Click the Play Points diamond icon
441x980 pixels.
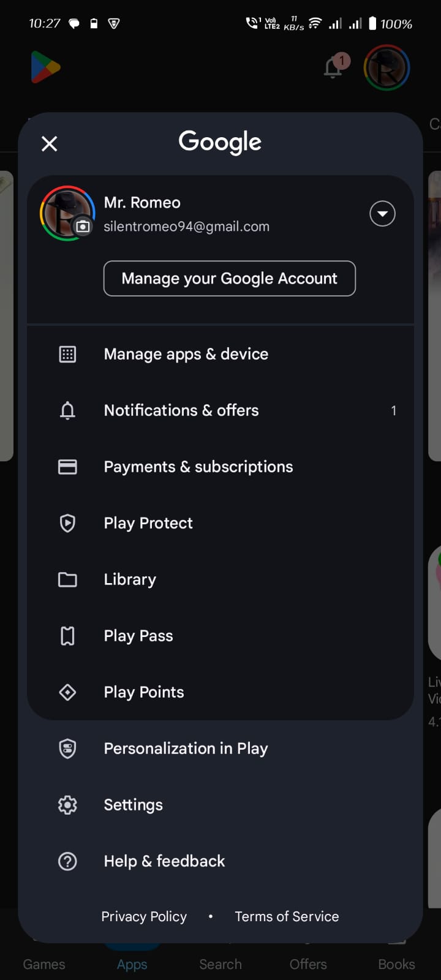tap(67, 692)
